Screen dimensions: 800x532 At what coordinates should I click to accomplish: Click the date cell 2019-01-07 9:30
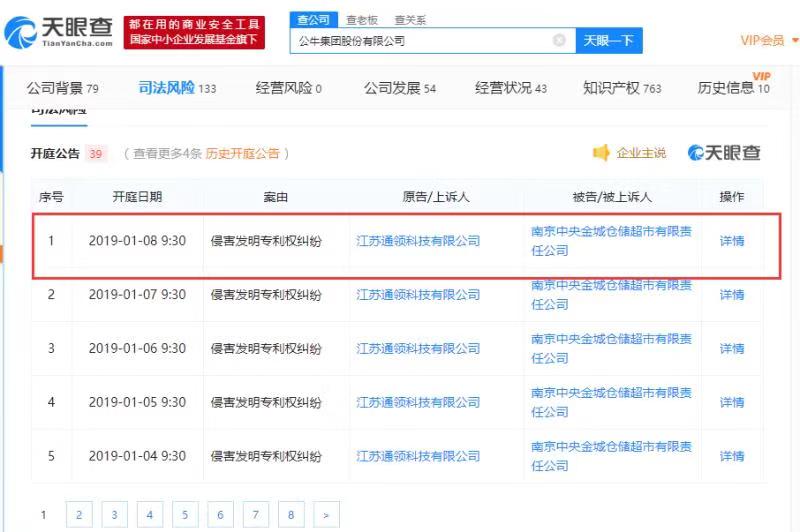click(x=137, y=294)
